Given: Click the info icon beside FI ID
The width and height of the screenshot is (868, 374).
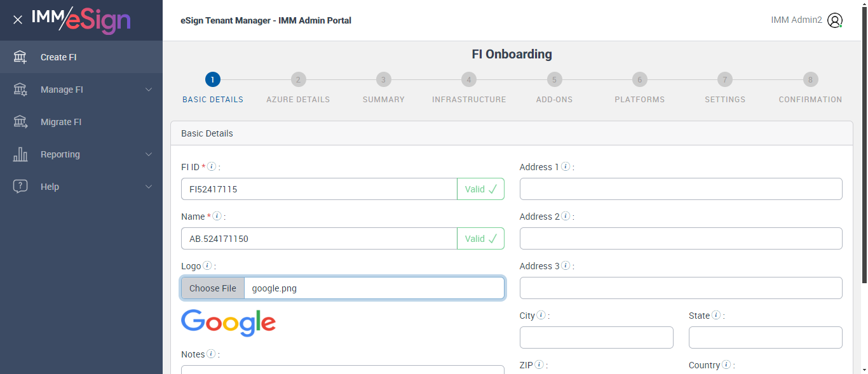Looking at the screenshot, I should (x=212, y=167).
